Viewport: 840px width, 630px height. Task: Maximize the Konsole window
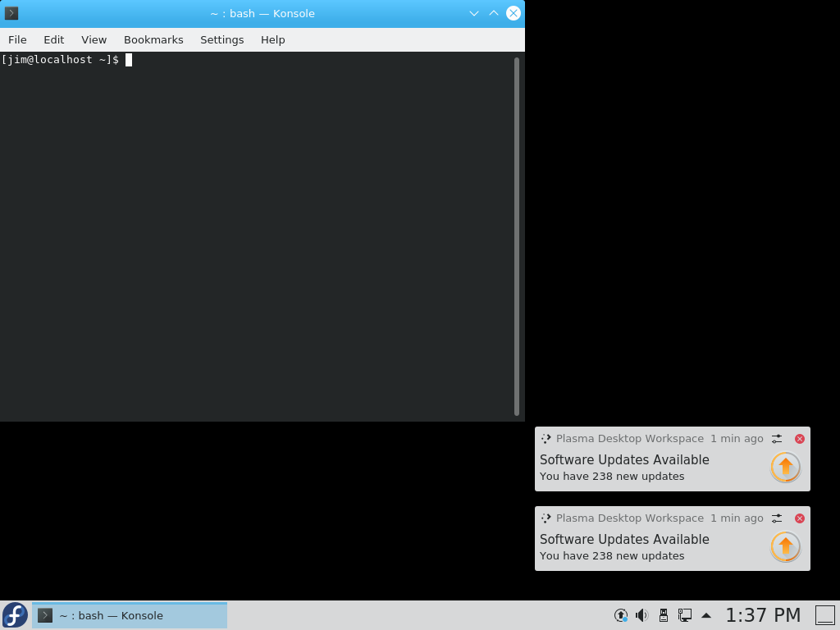493,13
